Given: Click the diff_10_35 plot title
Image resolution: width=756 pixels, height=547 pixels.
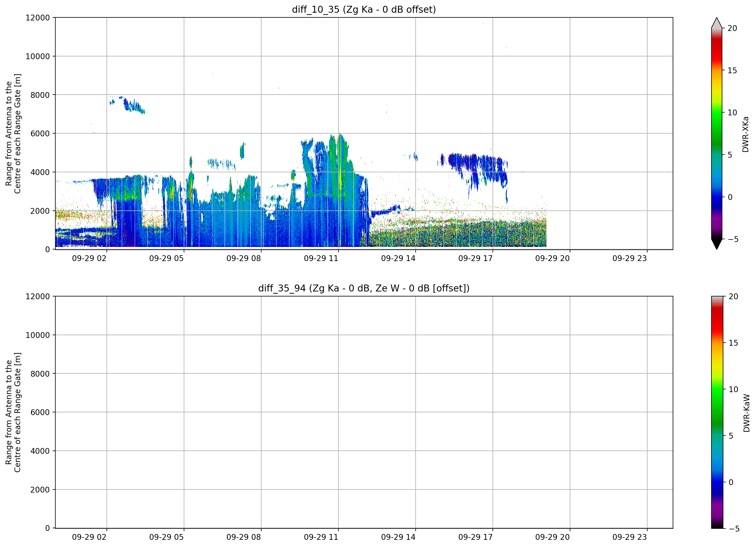Looking at the screenshot, I should (x=364, y=9).
